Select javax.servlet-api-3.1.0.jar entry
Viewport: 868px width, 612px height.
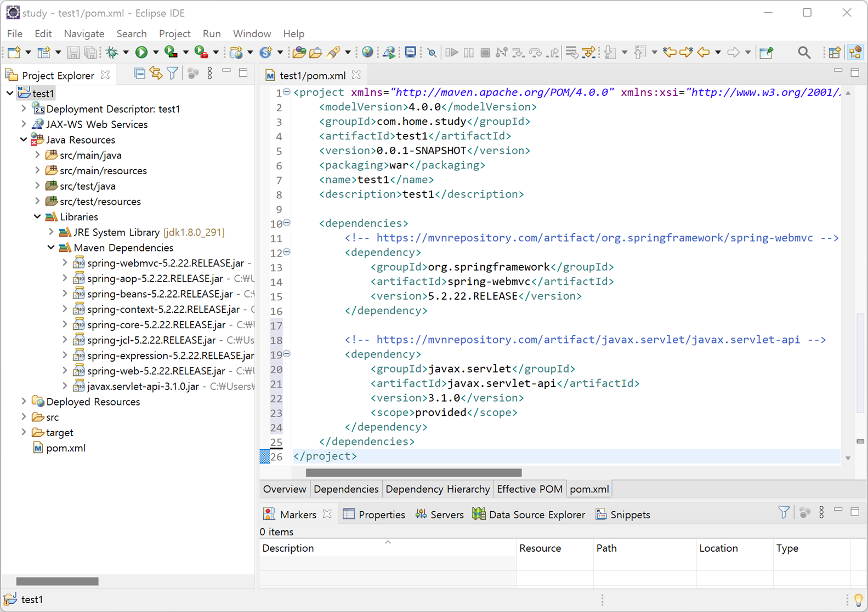[x=137, y=386]
